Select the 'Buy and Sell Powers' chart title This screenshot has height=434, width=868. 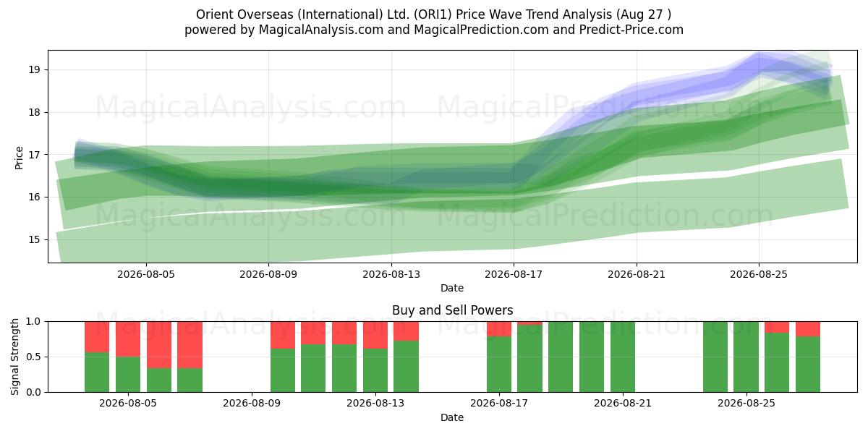(452, 310)
